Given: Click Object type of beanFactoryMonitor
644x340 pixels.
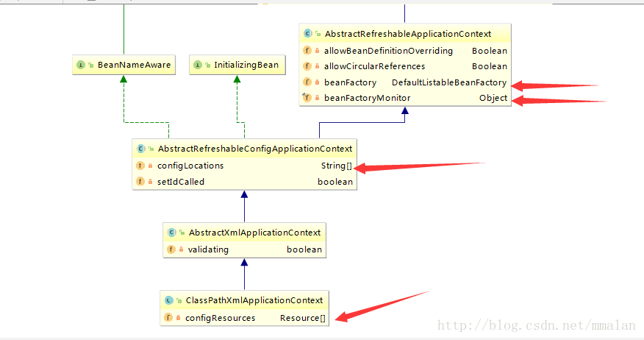Looking at the screenshot, I should coord(493,98).
